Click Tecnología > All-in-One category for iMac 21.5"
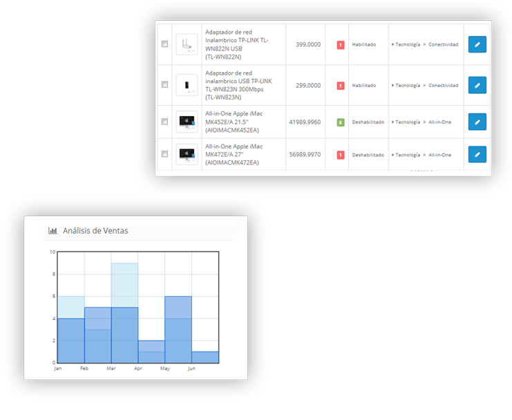Image resolution: width=512 pixels, height=420 pixels. coord(423,122)
